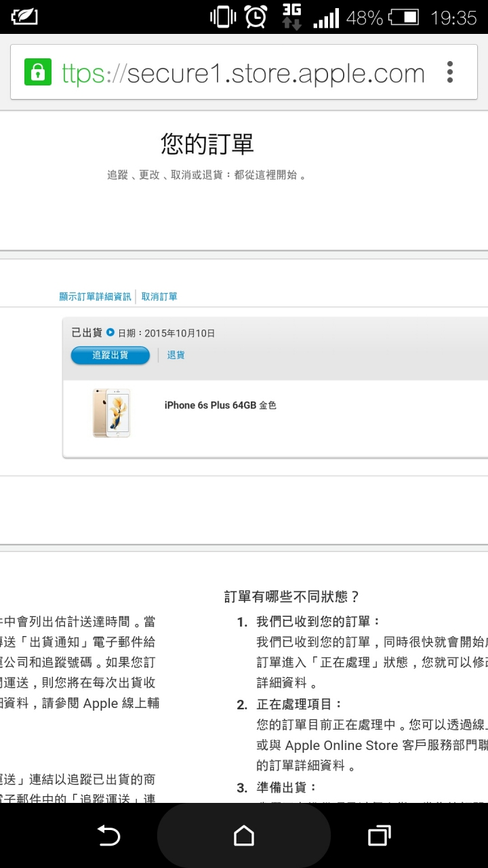Tap the blue arrow beside 已出貨

[x=110, y=332]
